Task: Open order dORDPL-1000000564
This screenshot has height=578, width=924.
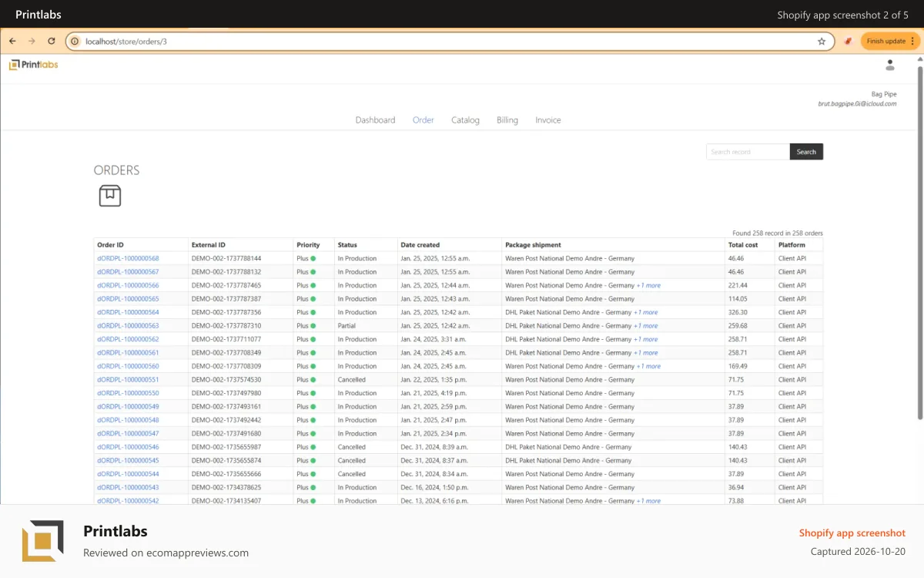Action: (x=128, y=312)
